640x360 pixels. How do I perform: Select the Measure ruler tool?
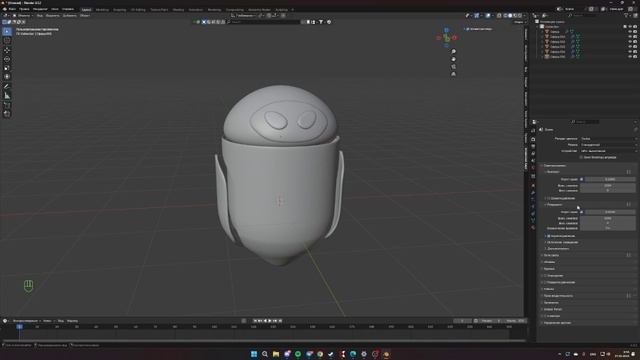coord(7,96)
